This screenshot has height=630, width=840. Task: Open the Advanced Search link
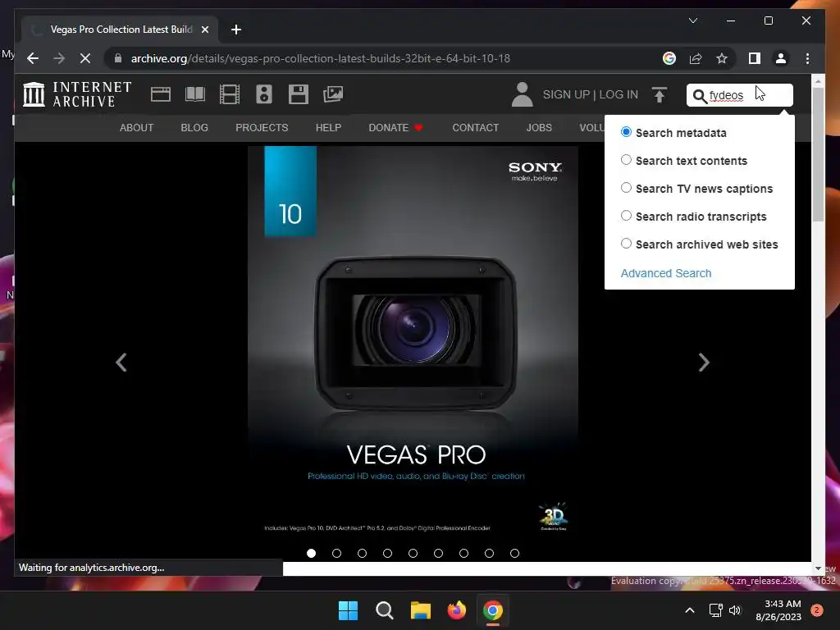(666, 273)
